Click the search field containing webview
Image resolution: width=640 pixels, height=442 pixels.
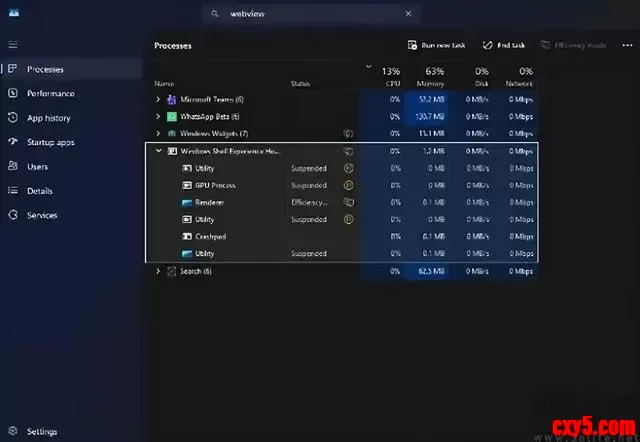(x=310, y=14)
